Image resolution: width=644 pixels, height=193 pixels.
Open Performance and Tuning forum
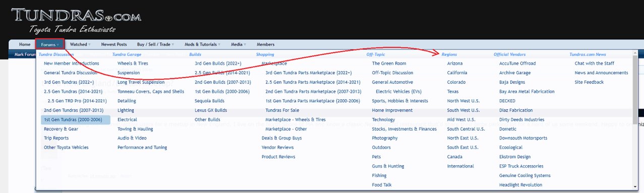[x=142, y=148]
